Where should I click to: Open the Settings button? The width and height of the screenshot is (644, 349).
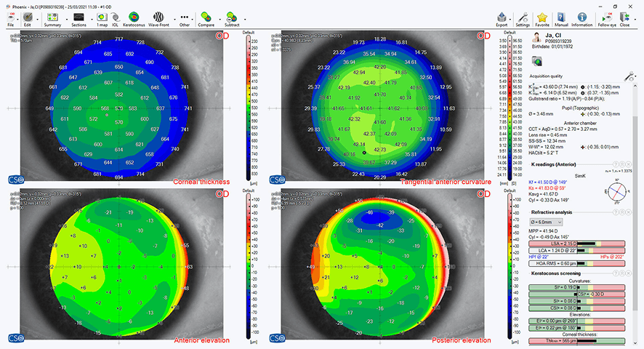pos(523,18)
